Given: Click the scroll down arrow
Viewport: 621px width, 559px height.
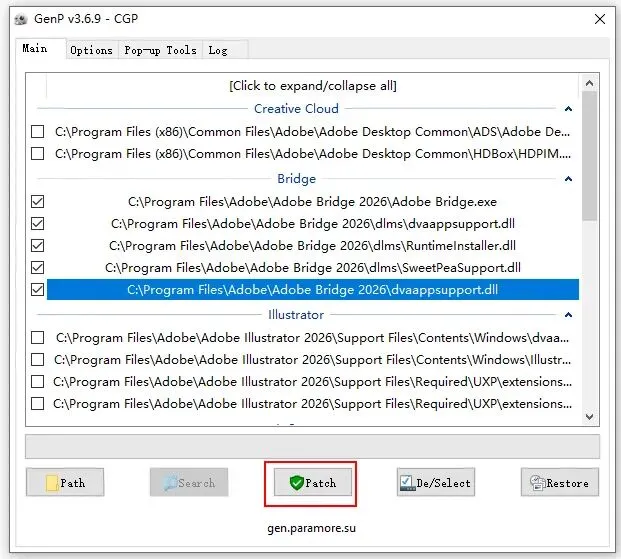Looking at the screenshot, I should 589,417.
